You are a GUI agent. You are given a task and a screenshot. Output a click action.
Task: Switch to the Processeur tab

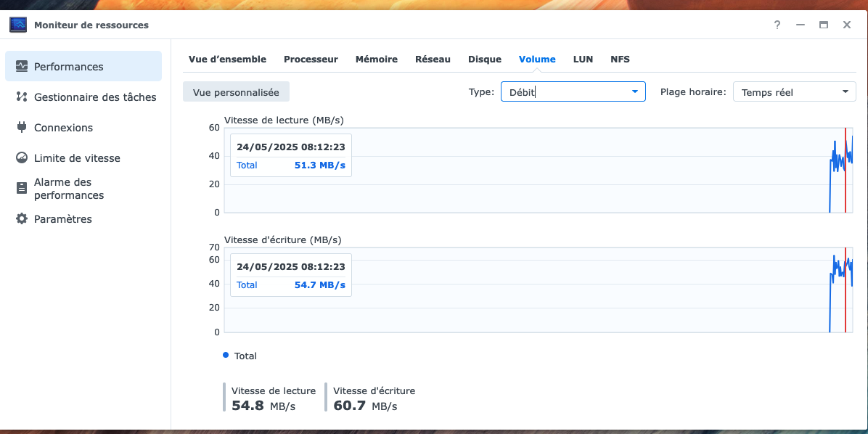coord(311,60)
